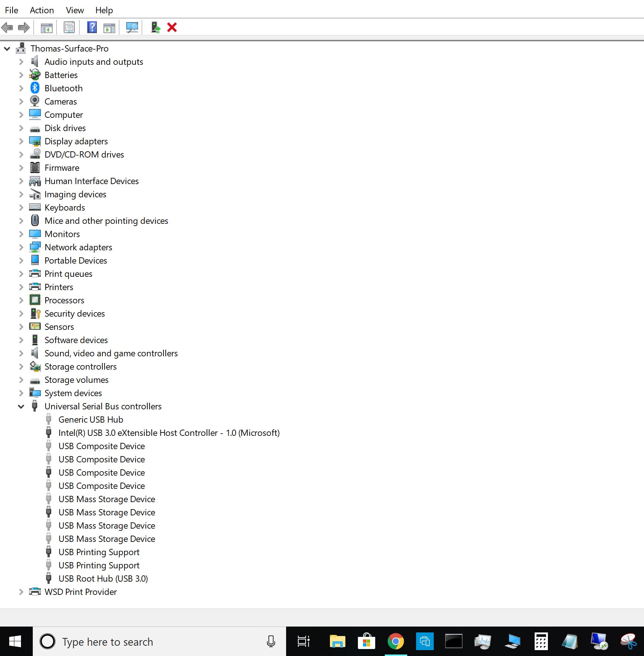This screenshot has width=644, height=656.
Task: Switch to Google Chrome on taskbar
Action: [x=395, y=642]
